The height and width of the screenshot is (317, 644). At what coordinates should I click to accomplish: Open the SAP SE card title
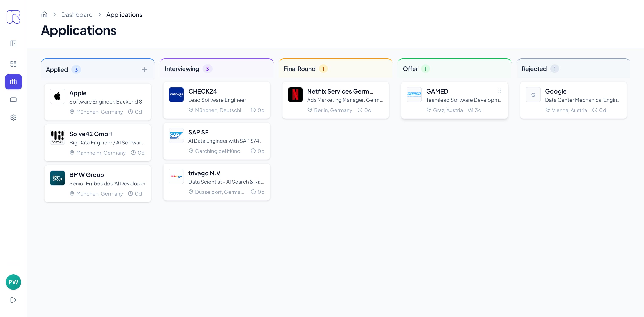pyautogui.click(x=198, y=132)
